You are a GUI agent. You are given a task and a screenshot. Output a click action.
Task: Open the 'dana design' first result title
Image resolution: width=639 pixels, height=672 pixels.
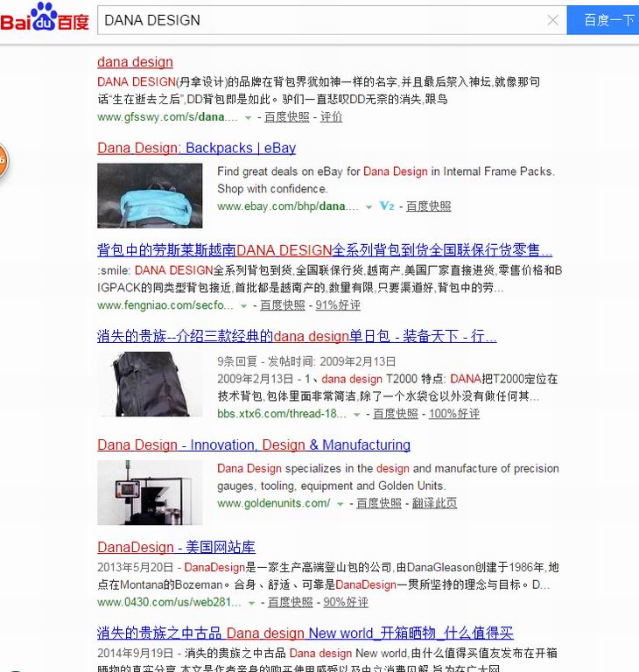135,62
